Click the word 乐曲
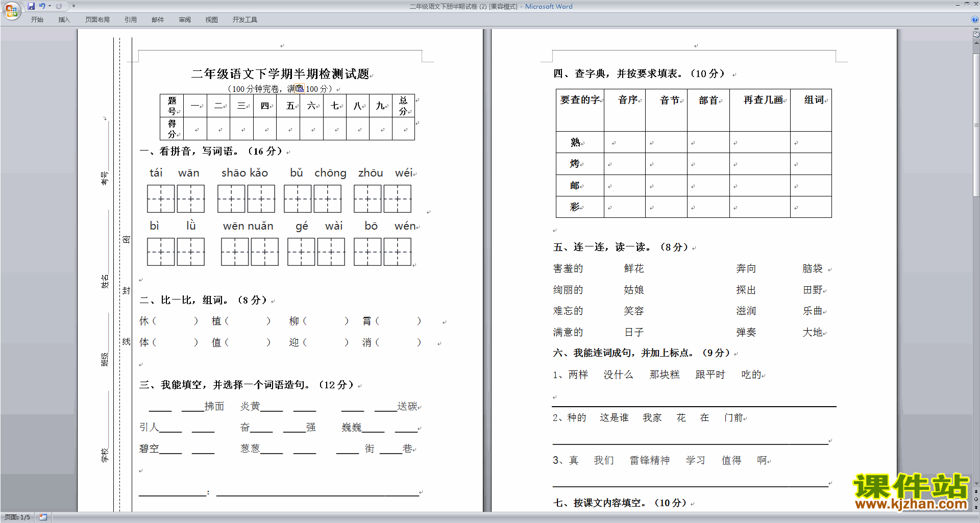The width and height of the screenshot is (980, 523). pos(813,311)
